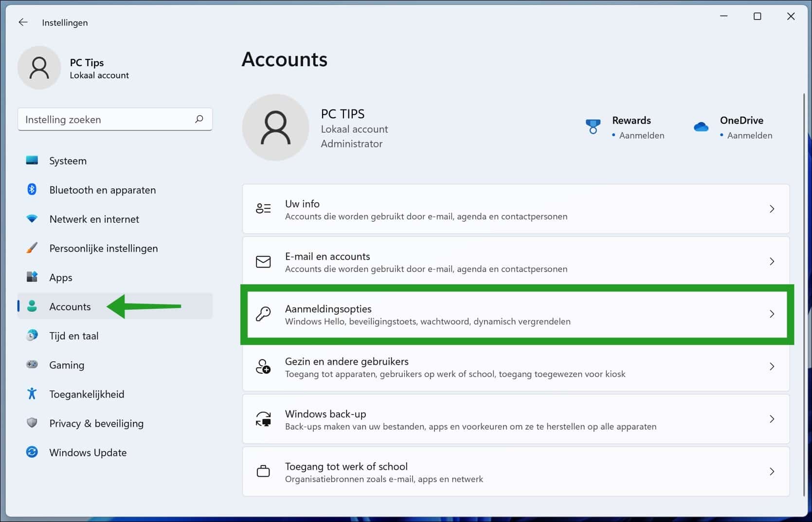Click the shield icon for Privacy & beveiliging
The image size is (812, 522).
pyautogui.click(x=32, y=423)
